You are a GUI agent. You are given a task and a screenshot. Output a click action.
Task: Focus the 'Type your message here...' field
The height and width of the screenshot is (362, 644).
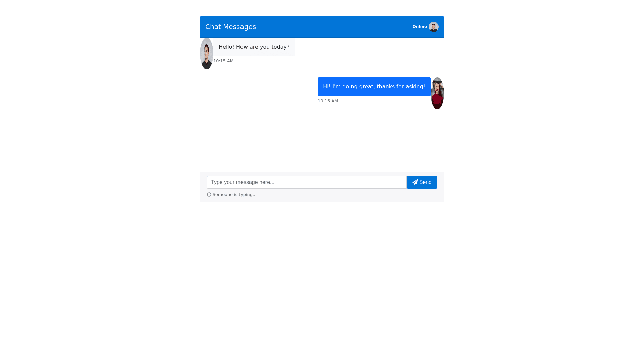pyautogui.click(x=307, y=182)
